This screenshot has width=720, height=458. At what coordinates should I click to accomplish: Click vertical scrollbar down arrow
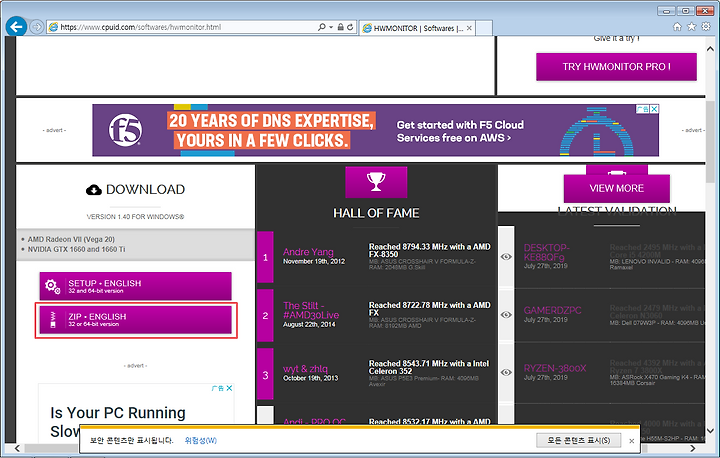tap(710, 430)
